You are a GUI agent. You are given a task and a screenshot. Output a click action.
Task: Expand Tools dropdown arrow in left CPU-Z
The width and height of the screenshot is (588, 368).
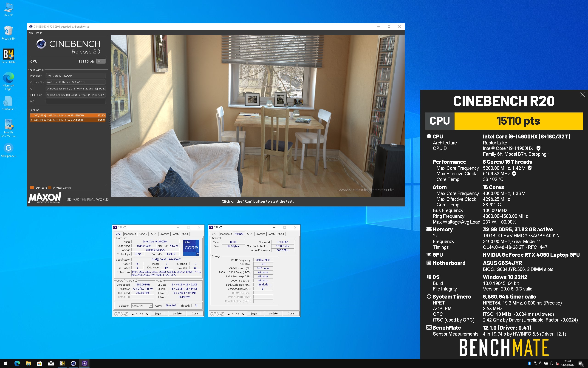point(166,313)
